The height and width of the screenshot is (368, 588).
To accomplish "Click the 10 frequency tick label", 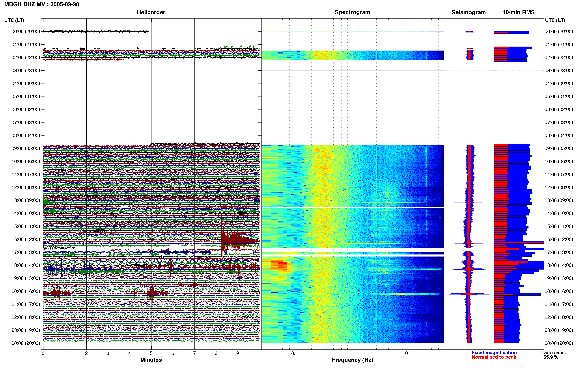I will click(405, 353).
